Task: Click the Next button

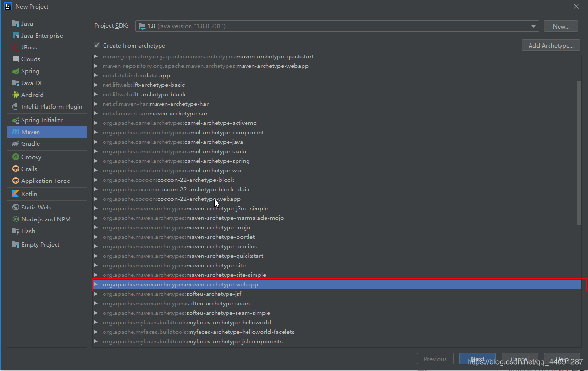Action: (477, 359)
